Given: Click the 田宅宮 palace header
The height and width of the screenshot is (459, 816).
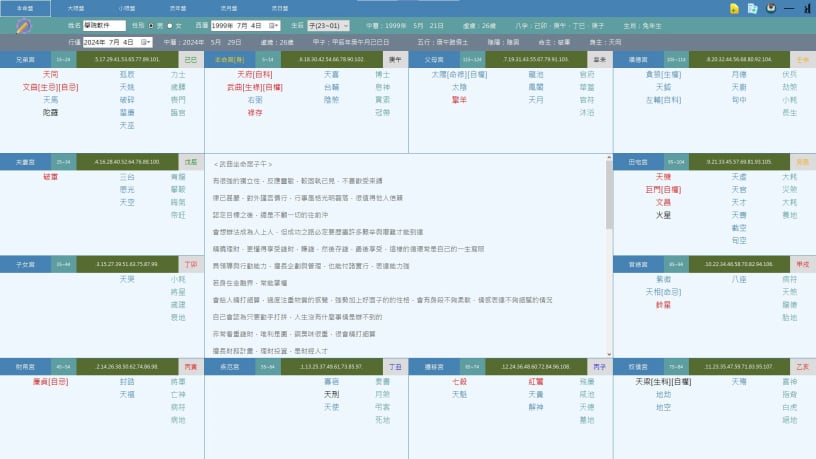Looking at the screenshot, I should 638,160.
